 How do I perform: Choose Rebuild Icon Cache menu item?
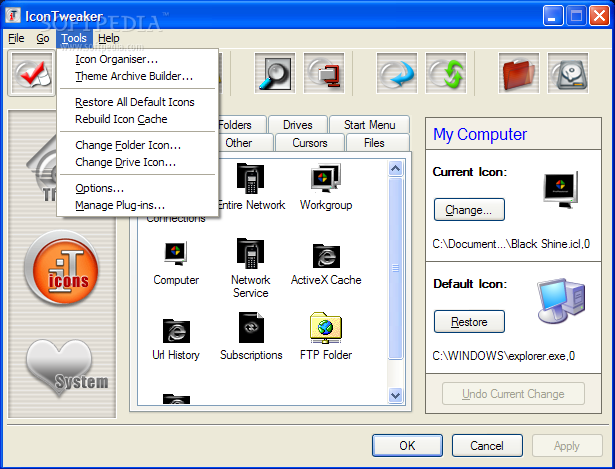[137, 119]
